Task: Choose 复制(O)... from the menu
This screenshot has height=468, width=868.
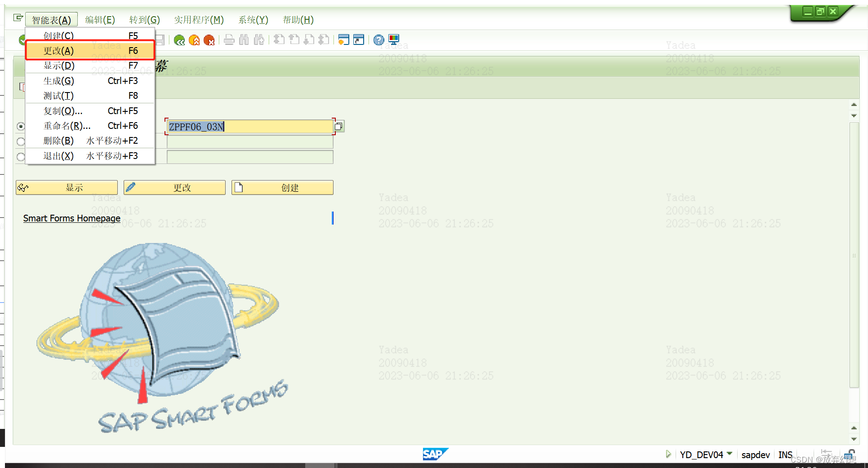Action: pyautogui.click(x=90, y=111)
